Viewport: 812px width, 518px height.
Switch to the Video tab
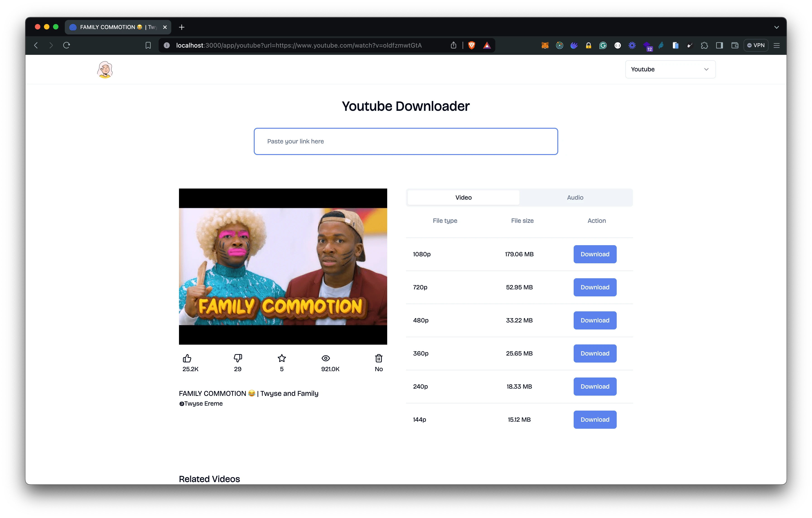pos(463,197)
